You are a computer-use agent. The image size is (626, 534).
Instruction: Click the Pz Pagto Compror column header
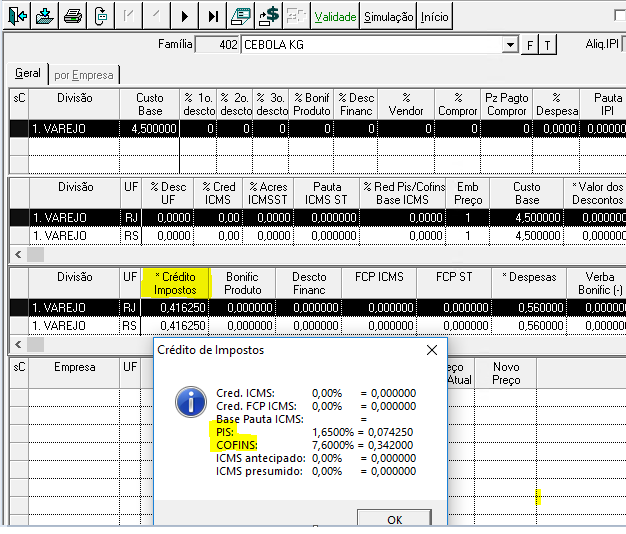[x=507, y=104]
